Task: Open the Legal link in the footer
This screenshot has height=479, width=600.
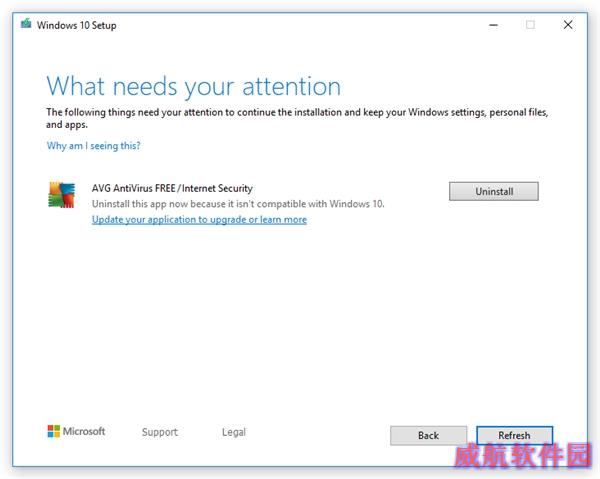Action: tap(234, 432)
